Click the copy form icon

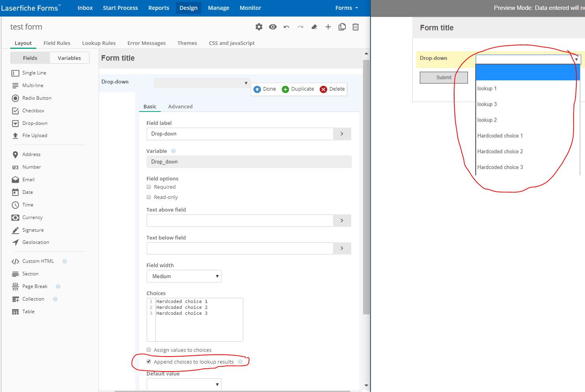click(x=342, y=27)
